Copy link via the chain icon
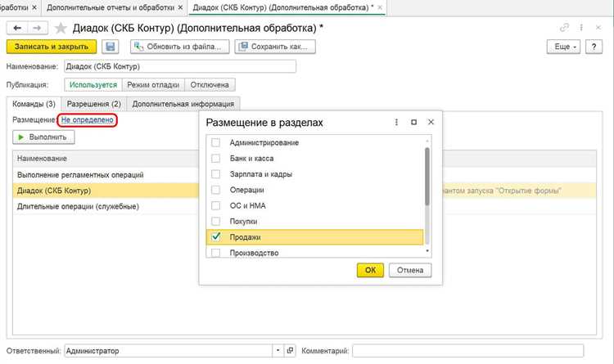The width and height of the screenshot is (614, 364). click(564, 27)
